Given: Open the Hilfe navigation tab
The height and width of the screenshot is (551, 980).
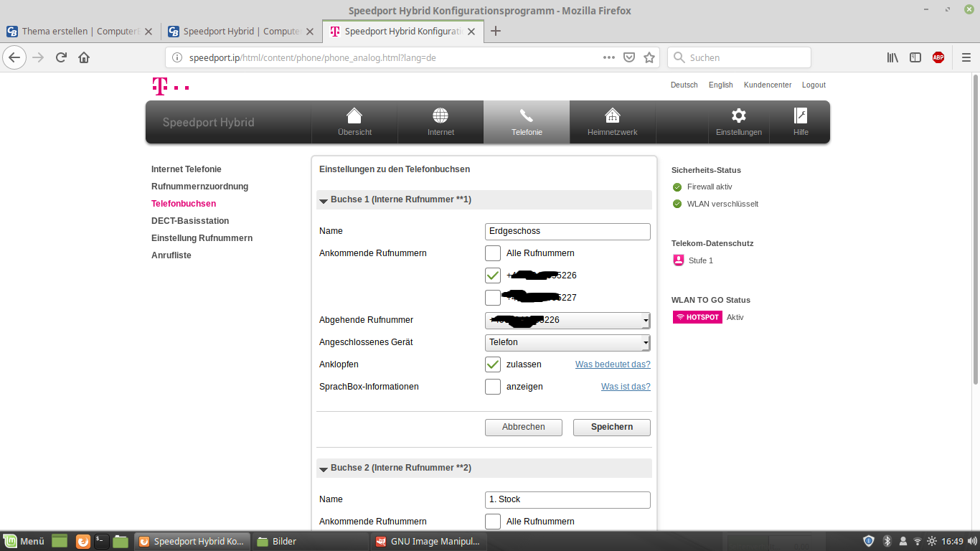Looking at the screenshot, I should click(801, 122).
